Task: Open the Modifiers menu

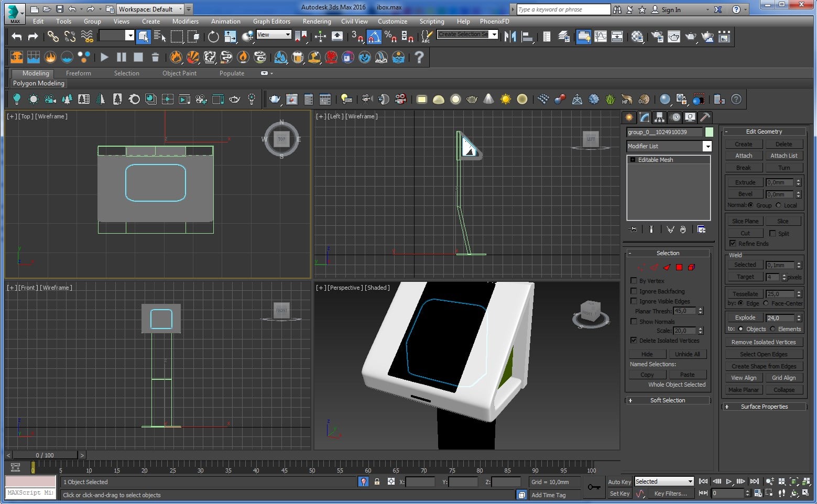Action: 186,21
